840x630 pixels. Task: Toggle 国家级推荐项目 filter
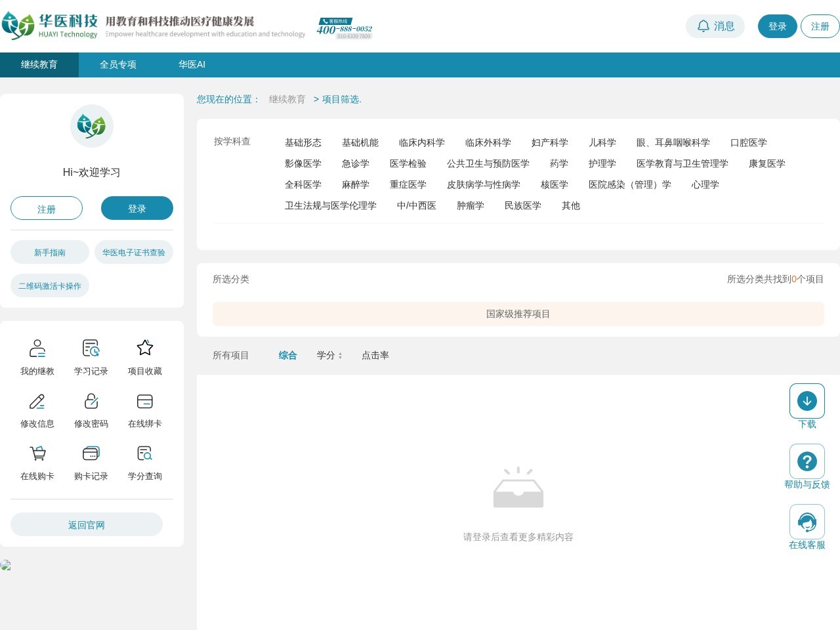[518, 314]
